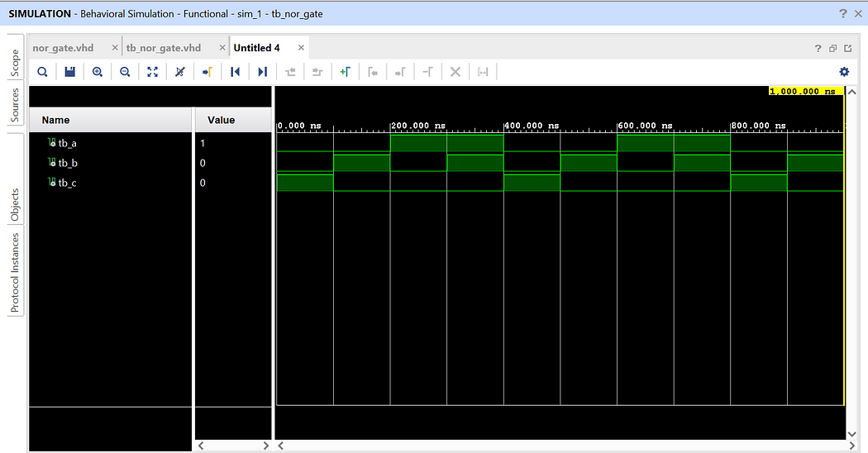The image size is (868, 453).
Task: Switch to the tb_nor_gate.vhd tab
Action: [164, 48]
